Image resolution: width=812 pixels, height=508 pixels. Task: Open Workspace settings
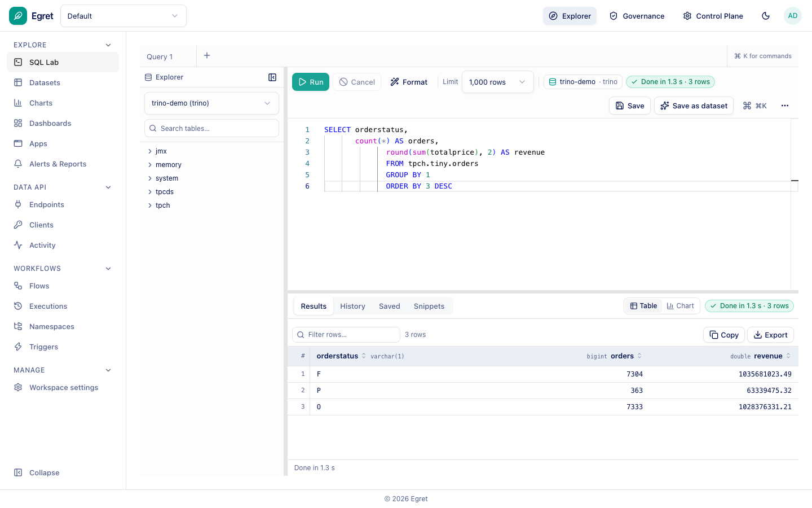point(63,387)
